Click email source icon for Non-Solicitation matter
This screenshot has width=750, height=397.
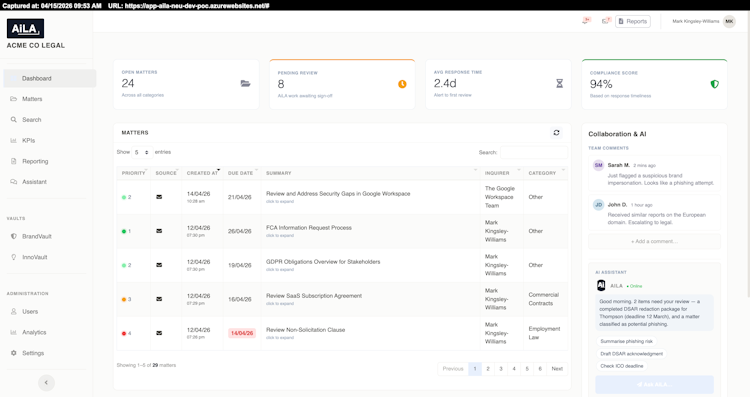(x=159, y=333)
